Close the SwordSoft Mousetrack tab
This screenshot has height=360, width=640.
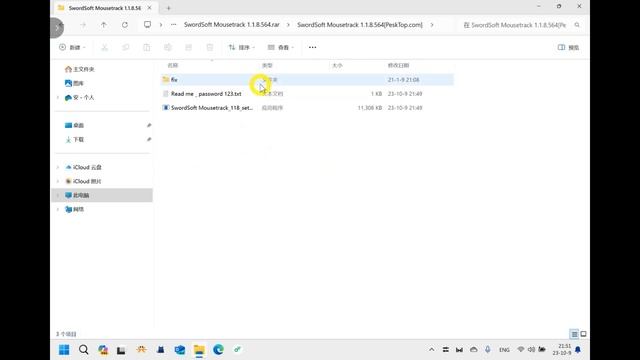[149, 8]
